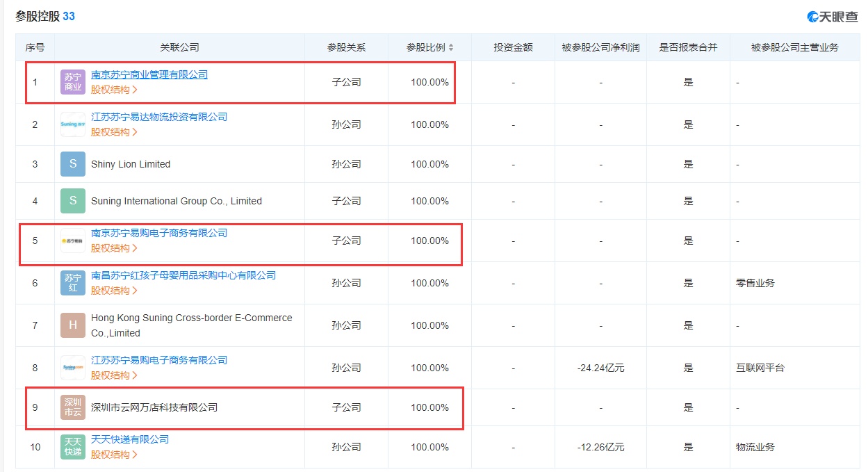The height and width of the screenshot is (472, 868).
Task: Expand 股权结构 under 江苏苏宁易达物流投资有限公司
Action: (x=114, y=132)
